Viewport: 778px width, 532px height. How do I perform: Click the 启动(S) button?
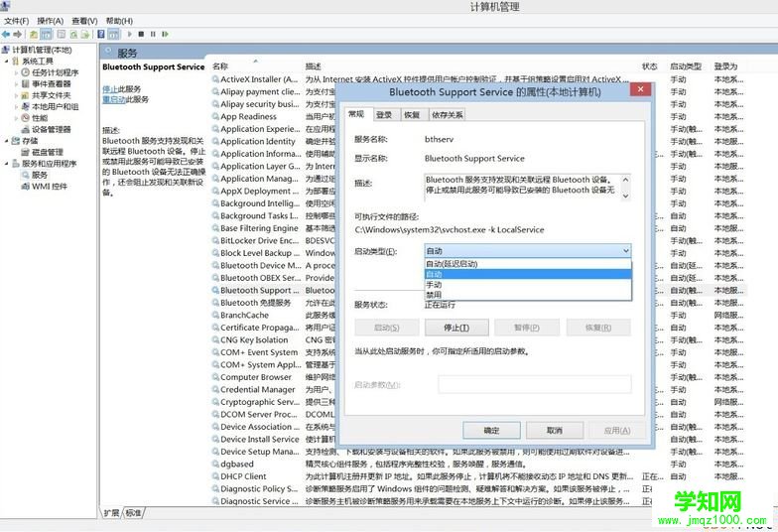[387, 328]
